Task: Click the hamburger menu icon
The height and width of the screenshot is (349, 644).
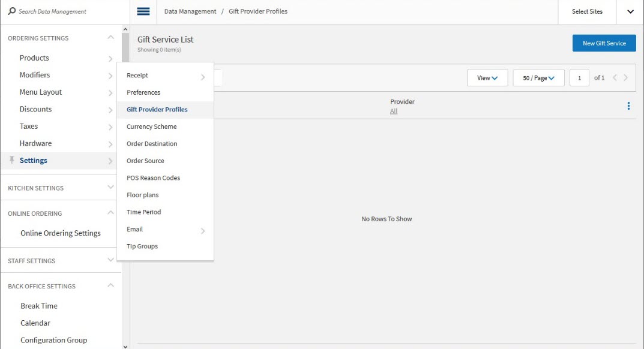Action: 143,11
